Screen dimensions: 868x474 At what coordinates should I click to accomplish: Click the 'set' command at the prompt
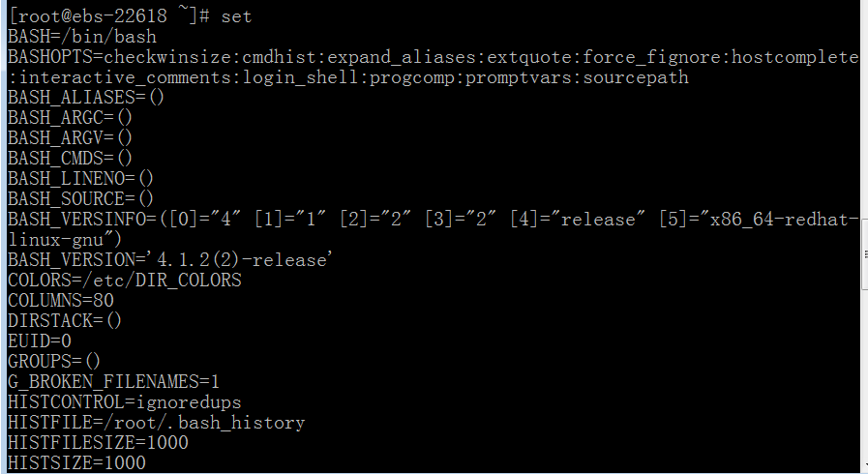click(x=236, y=16)
